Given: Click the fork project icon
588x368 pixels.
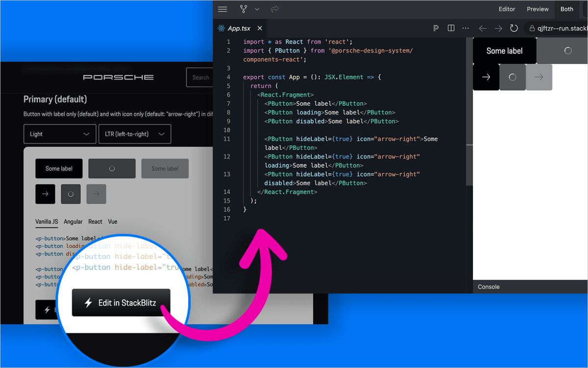Looking at the screenshot, I should pos(244,9).
